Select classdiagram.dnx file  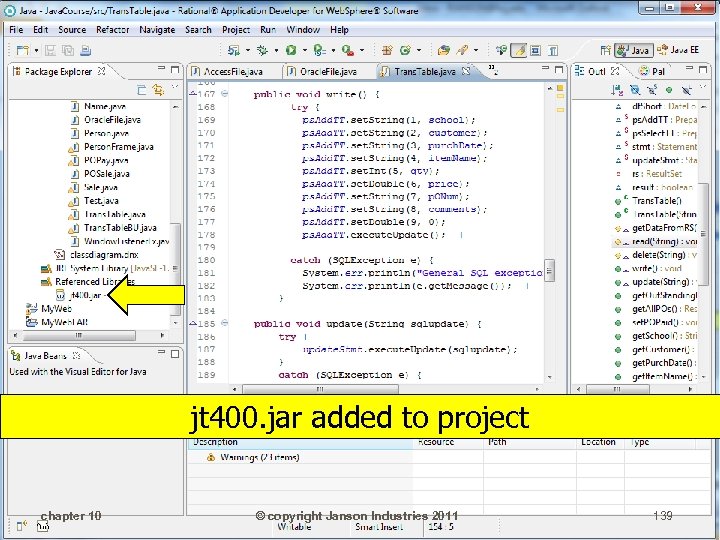97,254
